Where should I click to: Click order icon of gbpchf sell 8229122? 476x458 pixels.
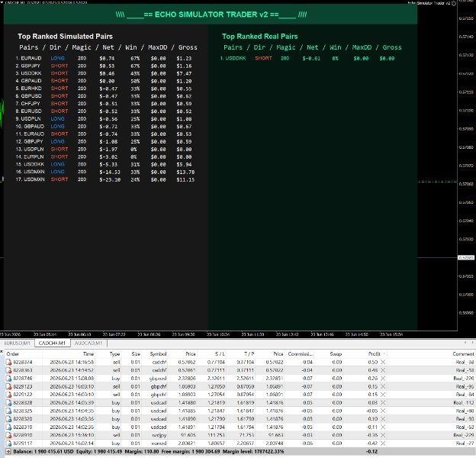[x=8, y=395]
